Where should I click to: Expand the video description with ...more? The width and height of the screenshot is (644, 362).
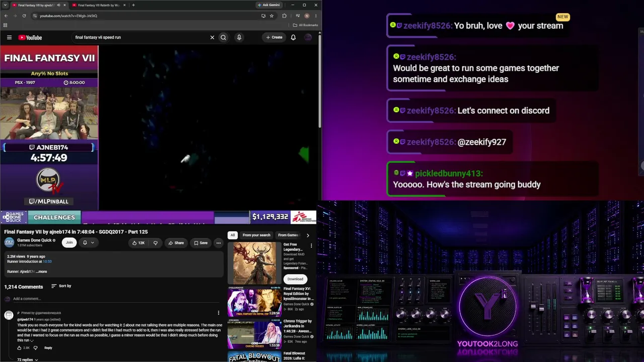[x=42, y=271]
